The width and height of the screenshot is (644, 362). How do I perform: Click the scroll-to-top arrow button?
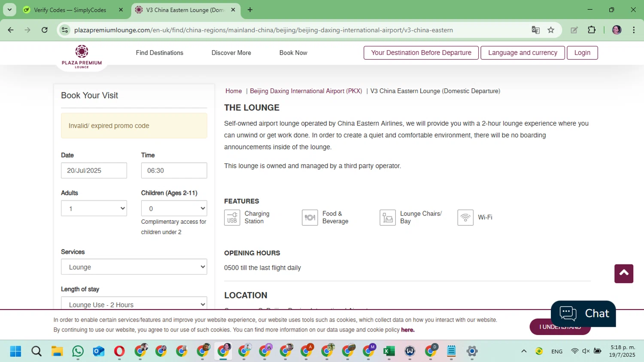(623, 274)
